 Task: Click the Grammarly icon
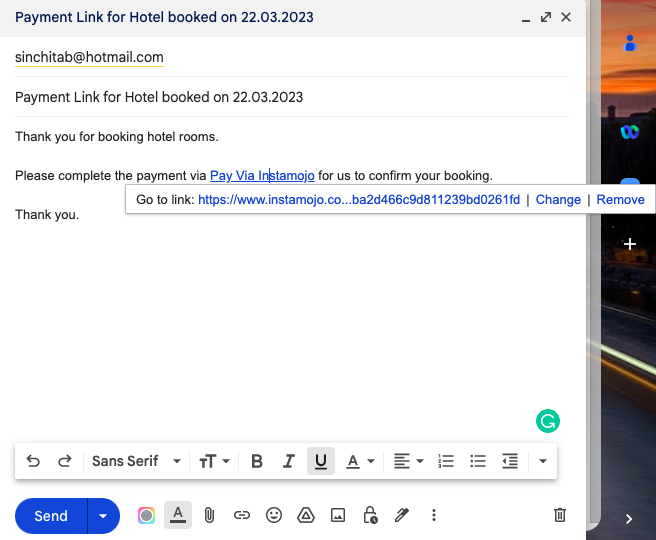point(547,421)
